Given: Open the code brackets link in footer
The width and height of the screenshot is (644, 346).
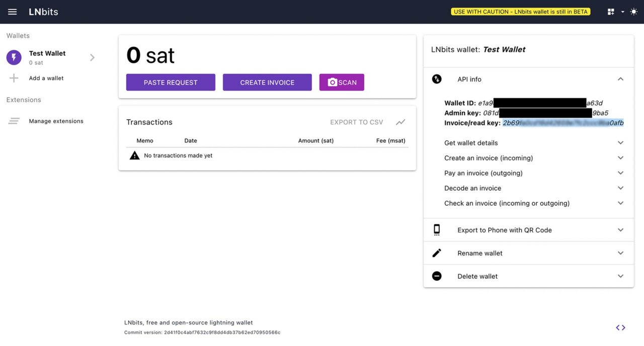Looking at the screenshot, I should [620, 327].
